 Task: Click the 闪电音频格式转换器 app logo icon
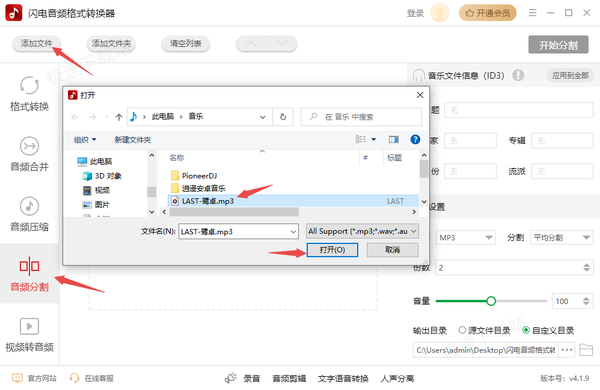pos(14,13)
